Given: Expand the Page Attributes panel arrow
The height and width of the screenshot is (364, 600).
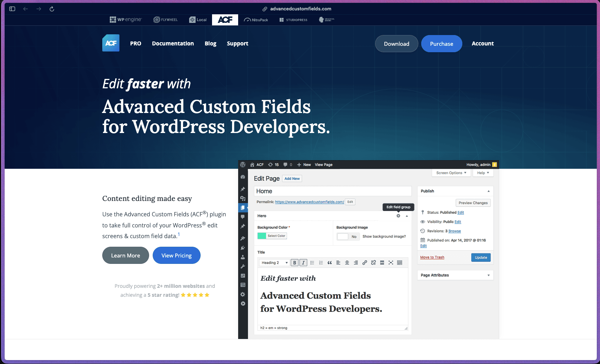Looking at the screenshot, I should click(488, 275).
